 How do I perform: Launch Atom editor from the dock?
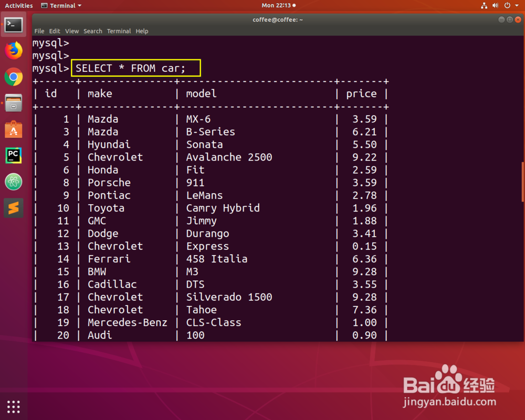(14, 182)
